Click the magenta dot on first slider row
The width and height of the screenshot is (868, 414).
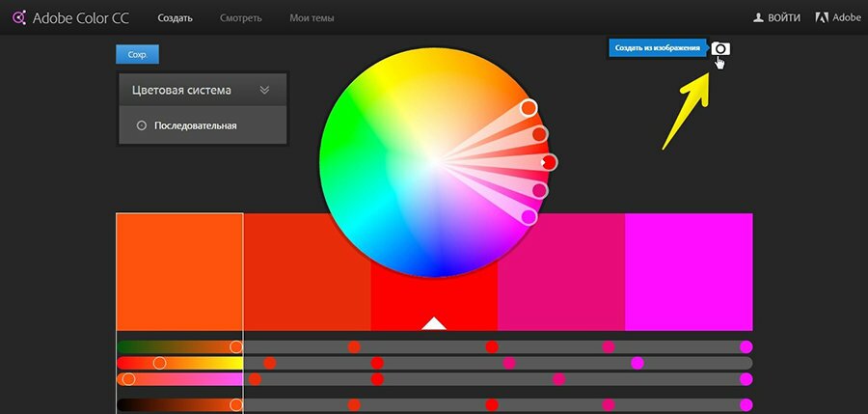coord(746,347)
